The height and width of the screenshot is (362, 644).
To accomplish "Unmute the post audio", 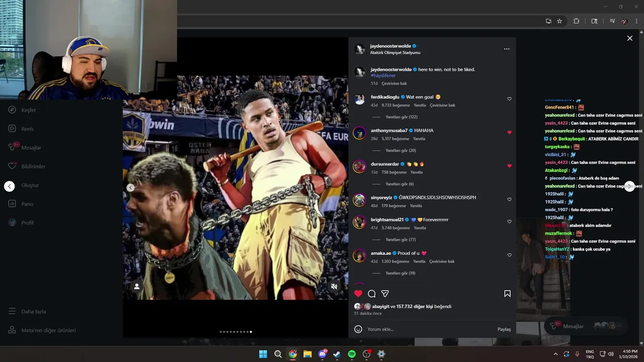I will pyautogui.click(x=334, y=287).
